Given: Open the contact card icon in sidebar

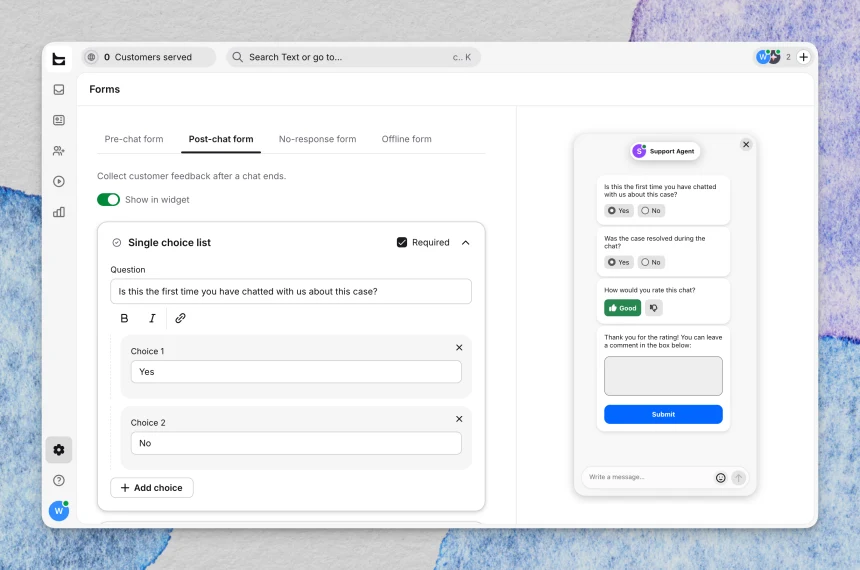Looking at the screenshot, I should [x=59, y=120].
